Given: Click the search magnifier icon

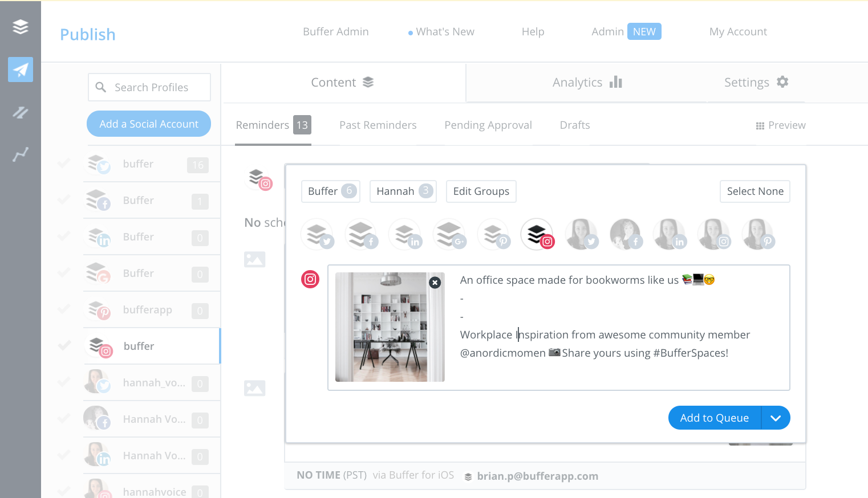Looking at the screenshot, I should tap(101, 87).
